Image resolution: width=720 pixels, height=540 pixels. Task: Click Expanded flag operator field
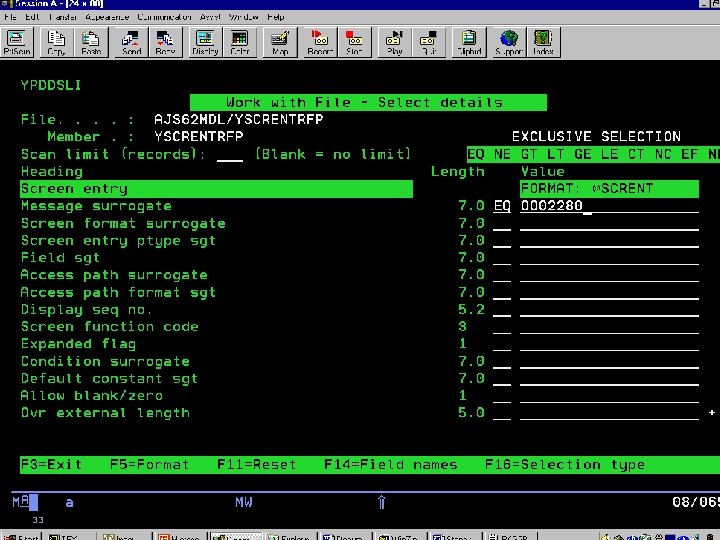tap(502, 344)
